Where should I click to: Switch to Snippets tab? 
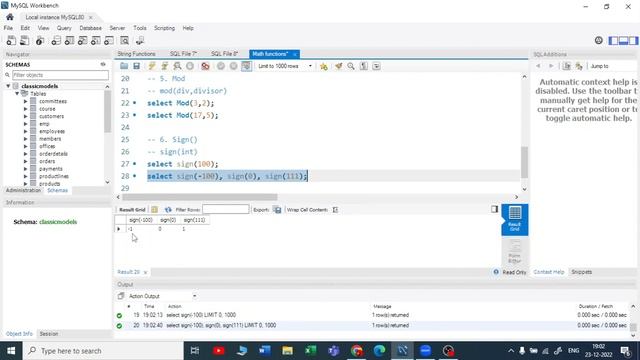(x=582, y=272)
